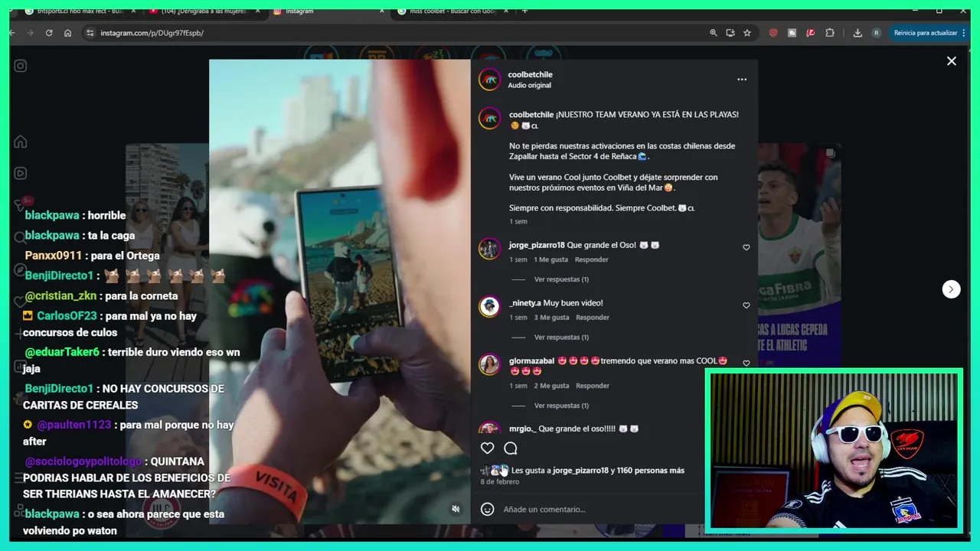Image resolution: width=980 pixels, height=551 pixels.
Task: View '1 Me gusta' on jorge_pizarro18's comment
Action: click(x=550, y=259)
